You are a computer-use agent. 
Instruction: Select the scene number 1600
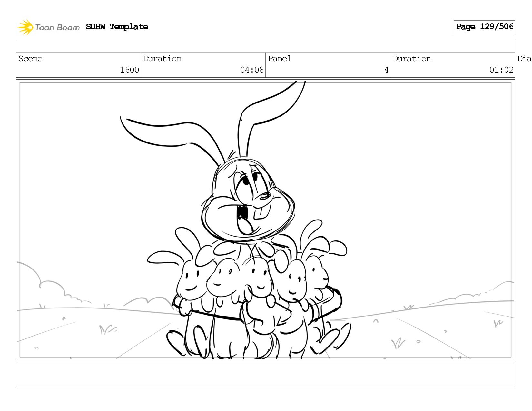129,70
